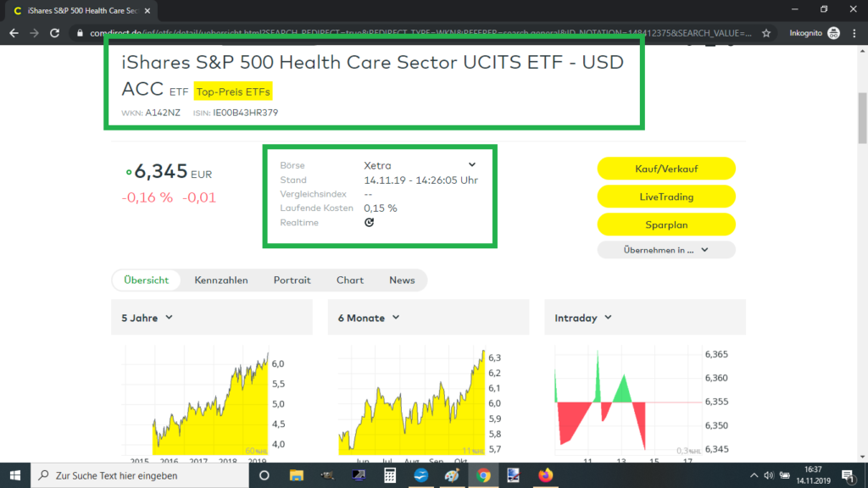
Task: Change the 5 Jahre chart period dropdown
Action: tap(147, 318)
